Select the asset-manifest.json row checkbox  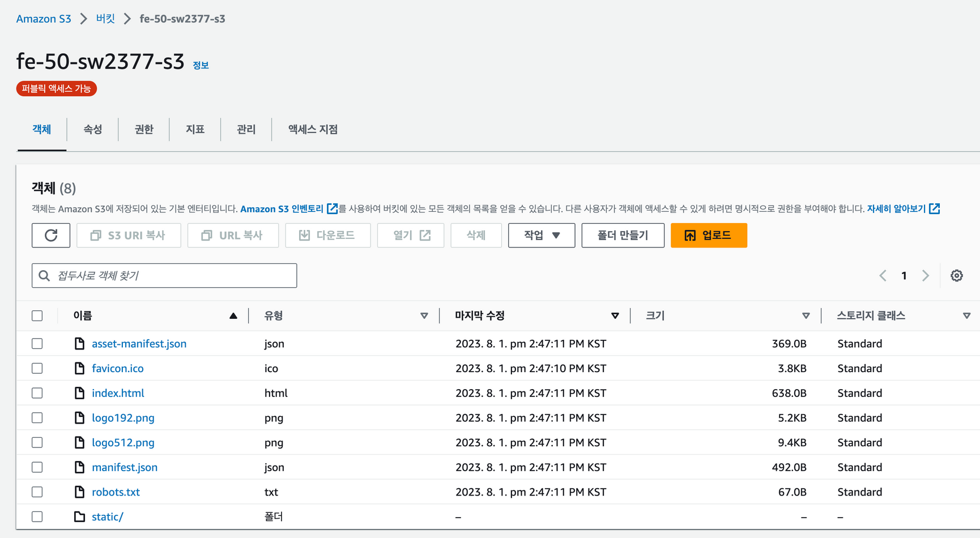37,344
